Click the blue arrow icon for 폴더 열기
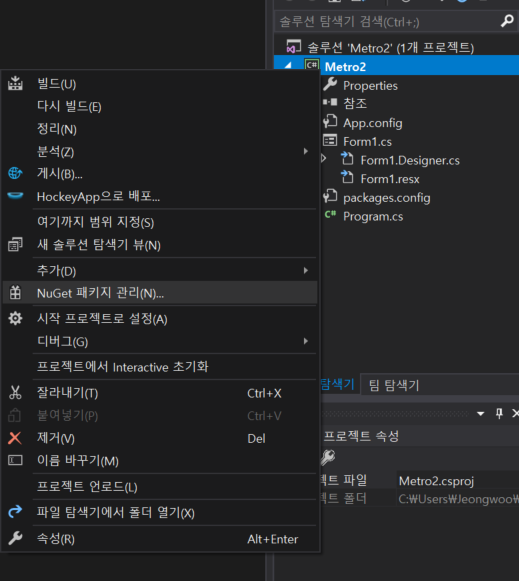The image size is (519, 581). point(15,512)
